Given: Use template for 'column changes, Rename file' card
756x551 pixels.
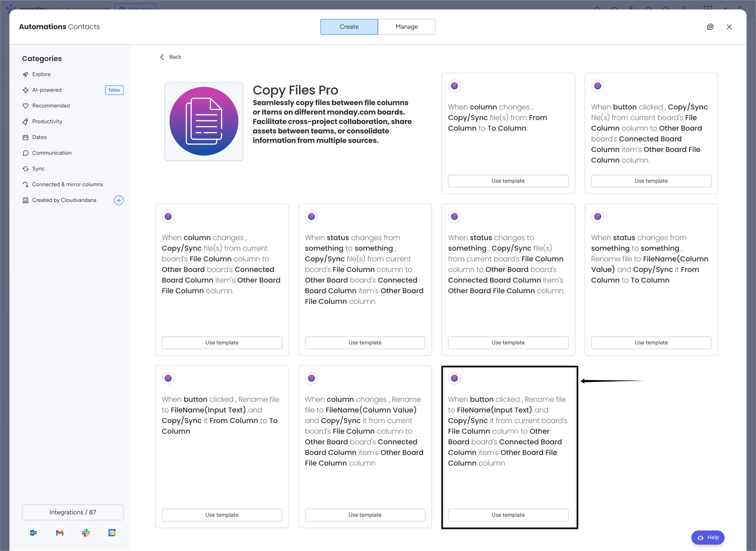Looking at the screenshot, I should 365,515.
